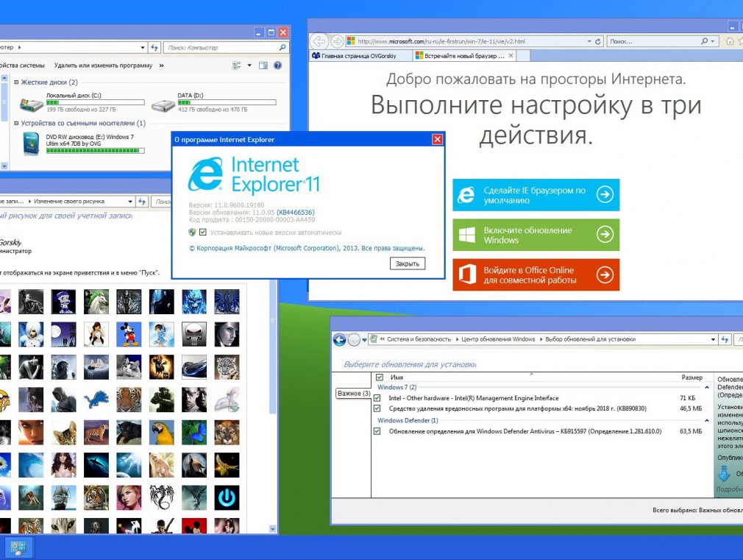Choose the Mickey Mouse account picture

(129, 334)
